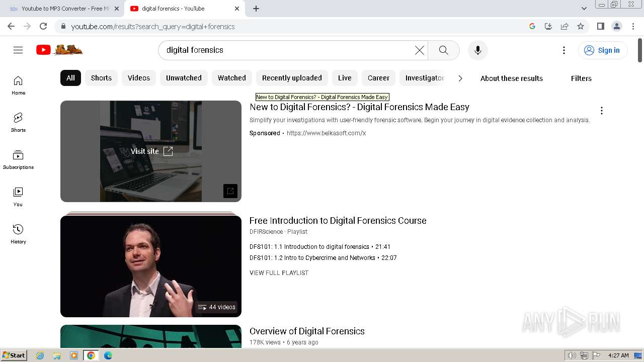Open Chrome three-dot menu
The width and height of the screenshot is (644, 362).
pyautogui.click(x=632, y=26)
